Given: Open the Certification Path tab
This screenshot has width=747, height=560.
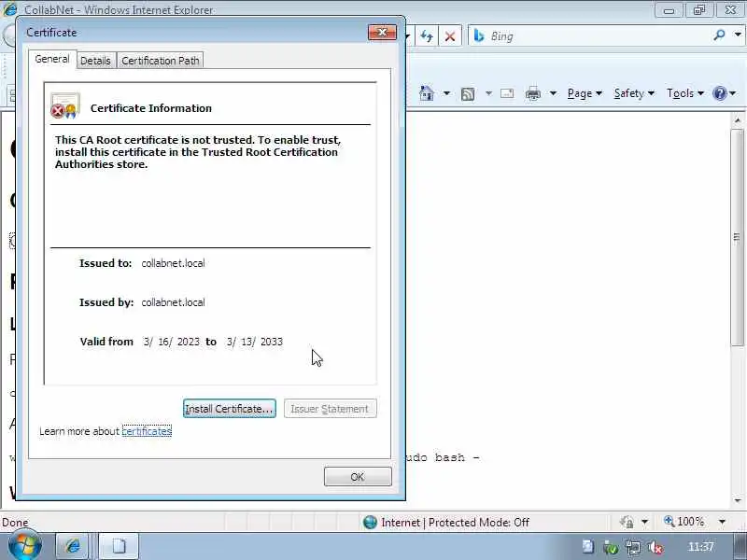Looking at the screenshot, I should [x=161, y=61].
